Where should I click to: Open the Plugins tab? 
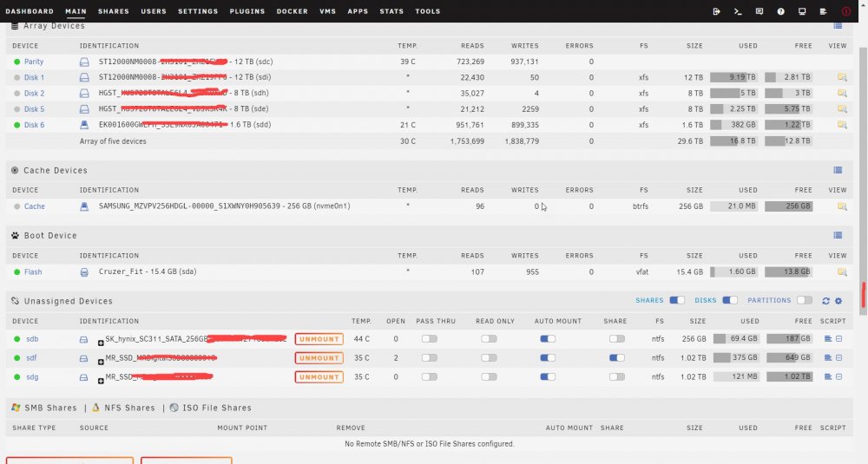point(247,11)
